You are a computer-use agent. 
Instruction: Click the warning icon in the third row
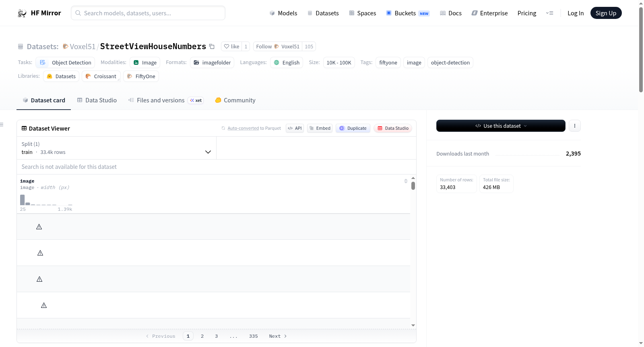[x=39, y=279]
